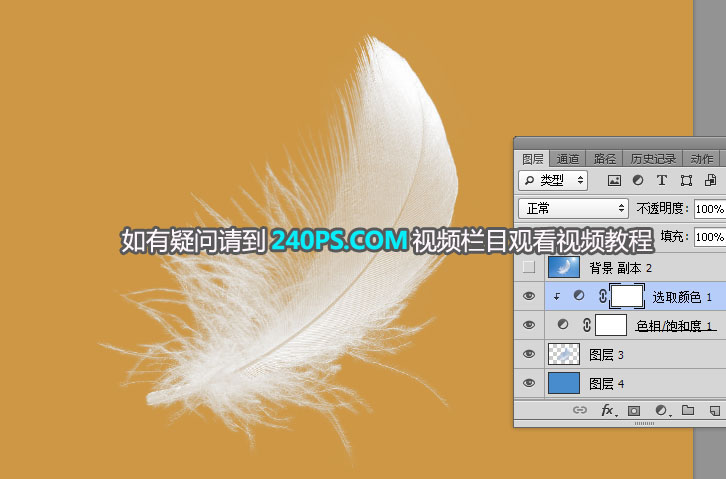Screen dimensions: 726x479
Task: Filter layers by adjustment layers icon
Action: point(638,180)
